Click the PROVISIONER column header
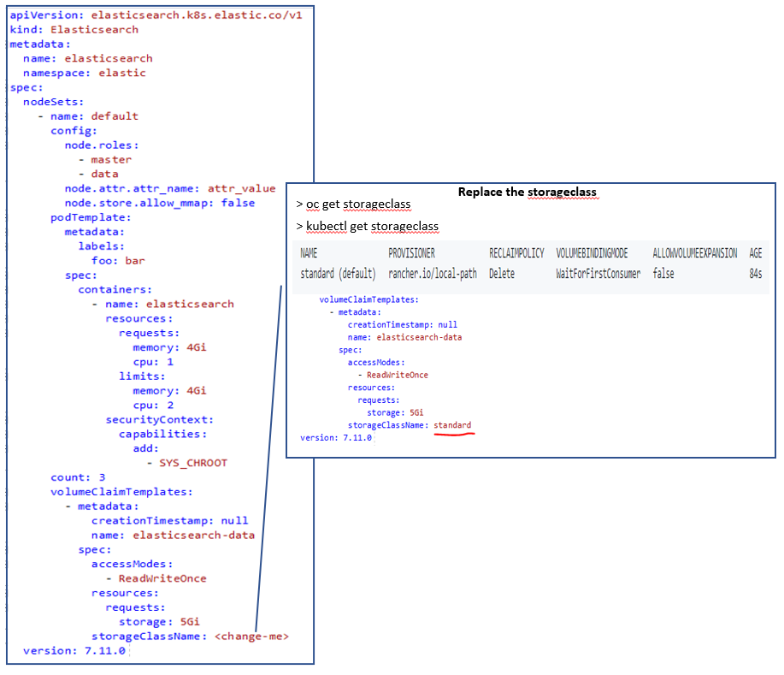 (411, 253)
